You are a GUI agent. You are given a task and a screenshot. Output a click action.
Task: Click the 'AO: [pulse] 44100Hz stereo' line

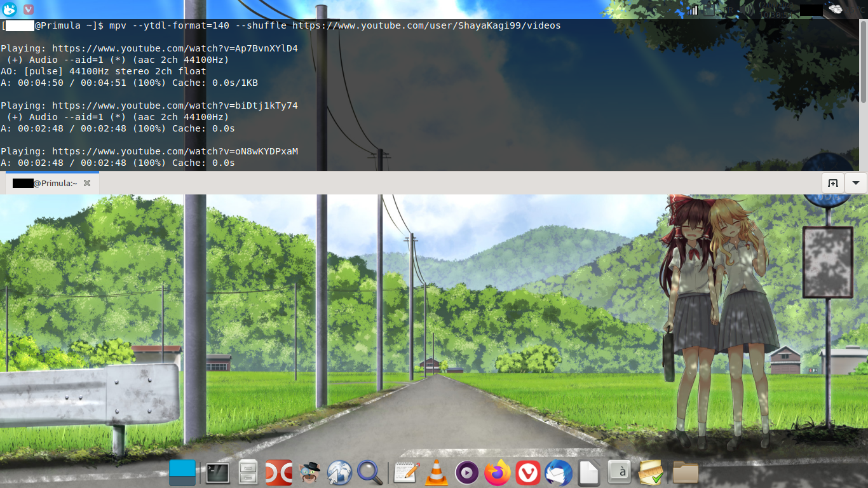[x=104, y=71]
